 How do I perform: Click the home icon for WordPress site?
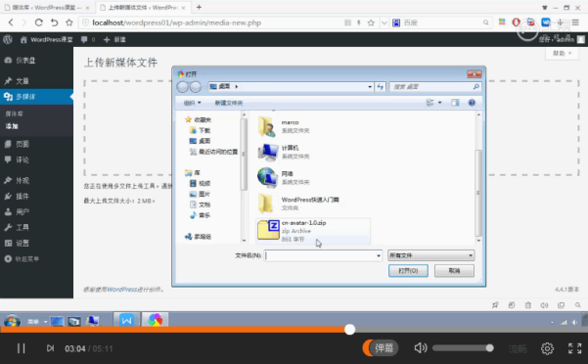[x=23, y=39]
